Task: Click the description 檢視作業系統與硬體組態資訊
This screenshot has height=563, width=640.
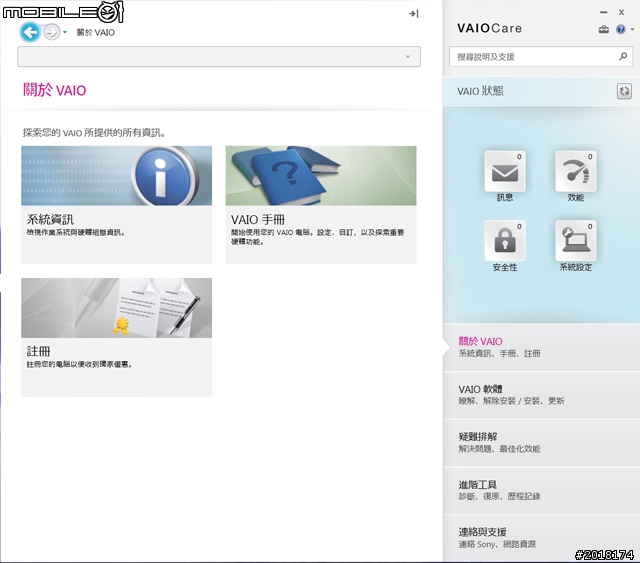Action: click(x=76, y=232)
